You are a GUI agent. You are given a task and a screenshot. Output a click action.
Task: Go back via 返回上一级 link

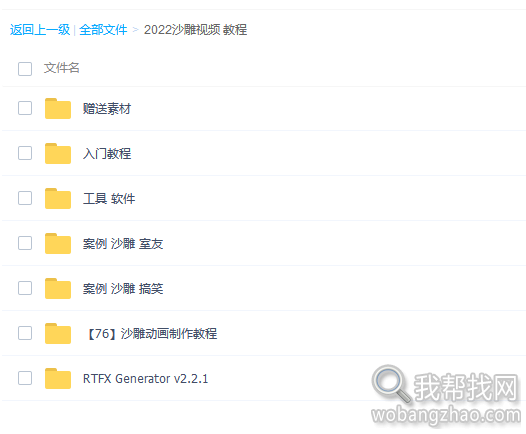[40, 30]
